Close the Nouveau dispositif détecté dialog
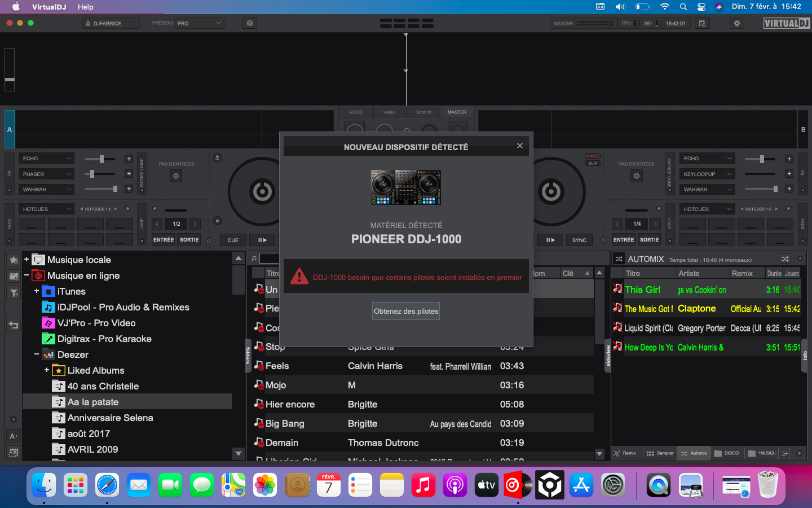The image size is (812, 508). click(519, 146)
